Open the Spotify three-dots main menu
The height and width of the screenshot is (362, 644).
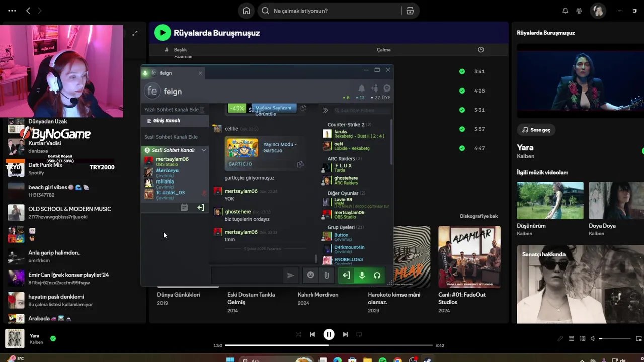point(12,11)
